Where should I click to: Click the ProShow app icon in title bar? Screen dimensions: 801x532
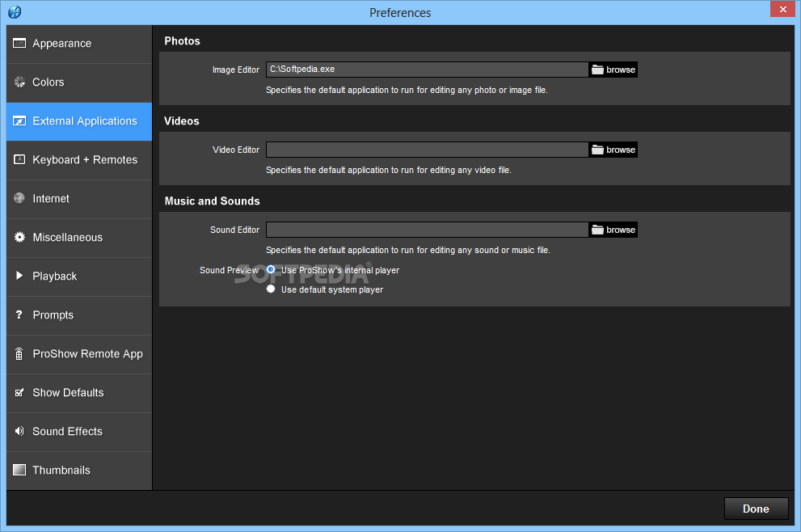coord(15,12)
